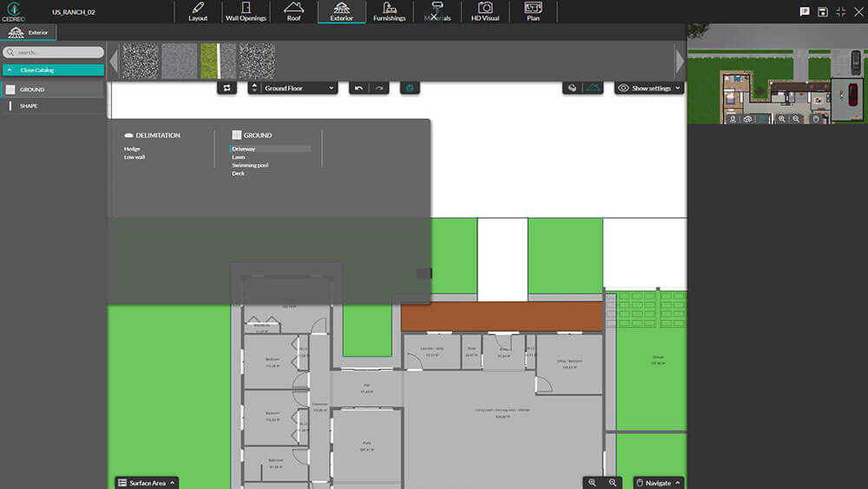Toggle the terrain outline view button
Viewport: 868px width, 489px height.
(593, 88)
